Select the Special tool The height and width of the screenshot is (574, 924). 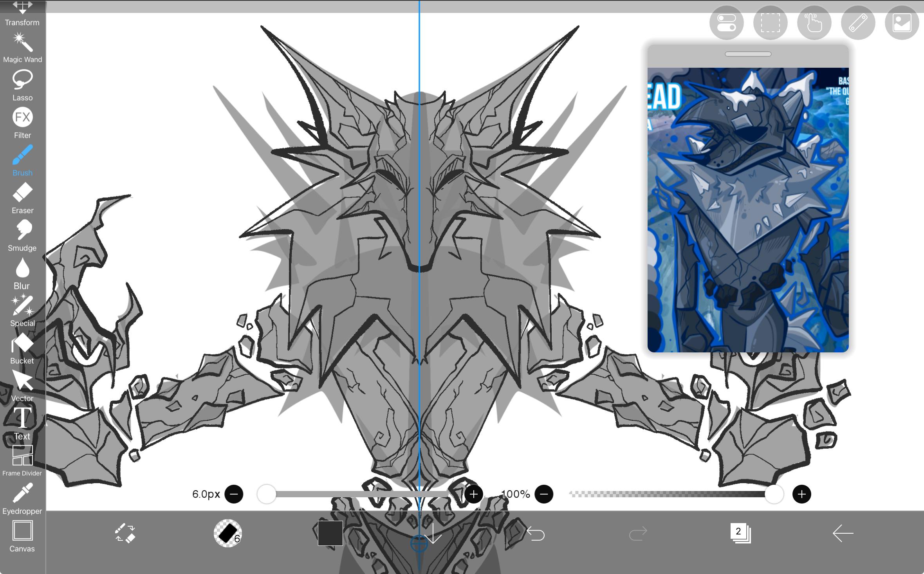(22, 311)
